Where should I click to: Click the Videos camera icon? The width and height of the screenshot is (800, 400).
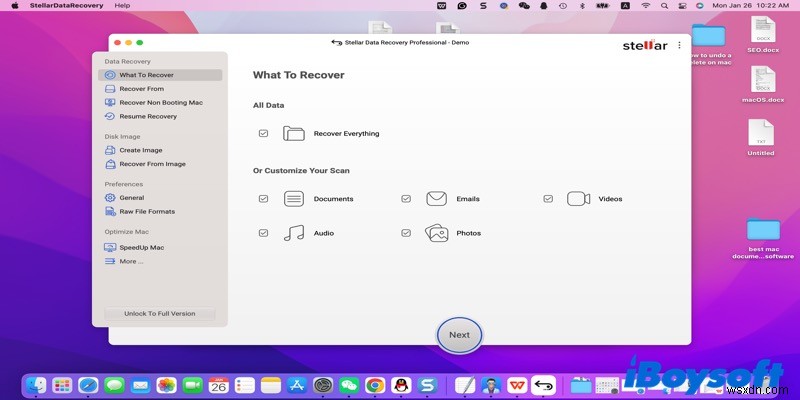pyautogui.click(x=579, y=199)
